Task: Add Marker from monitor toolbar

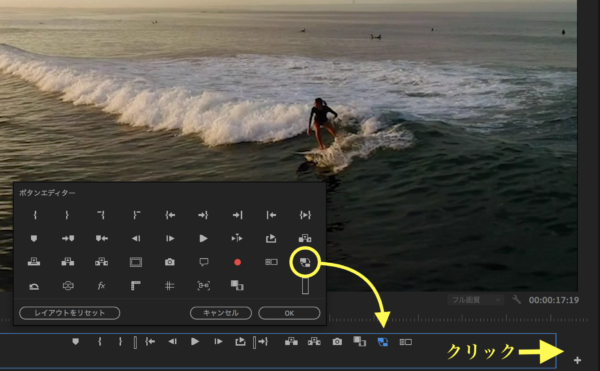Action: pos(76,341)
